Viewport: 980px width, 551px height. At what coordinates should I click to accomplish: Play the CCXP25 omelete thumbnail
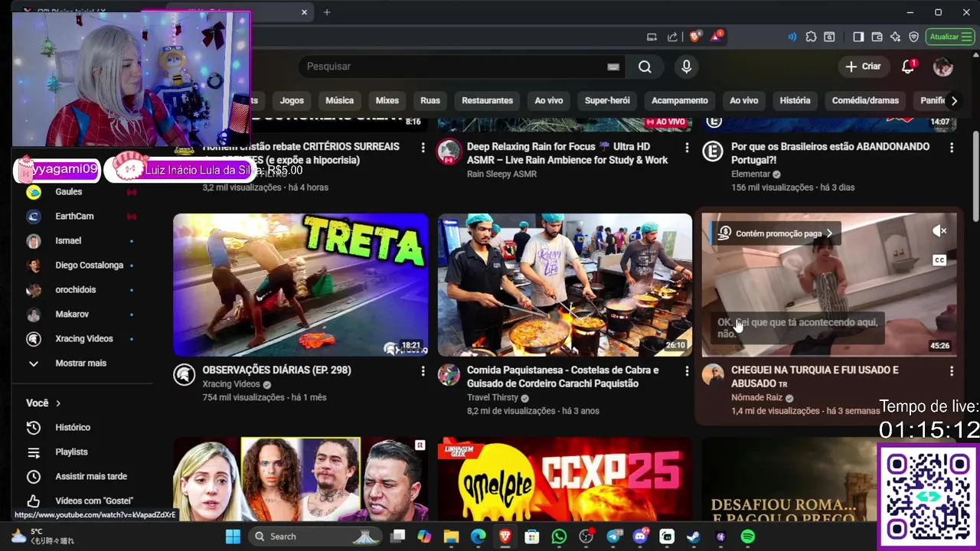click(564, 479)
